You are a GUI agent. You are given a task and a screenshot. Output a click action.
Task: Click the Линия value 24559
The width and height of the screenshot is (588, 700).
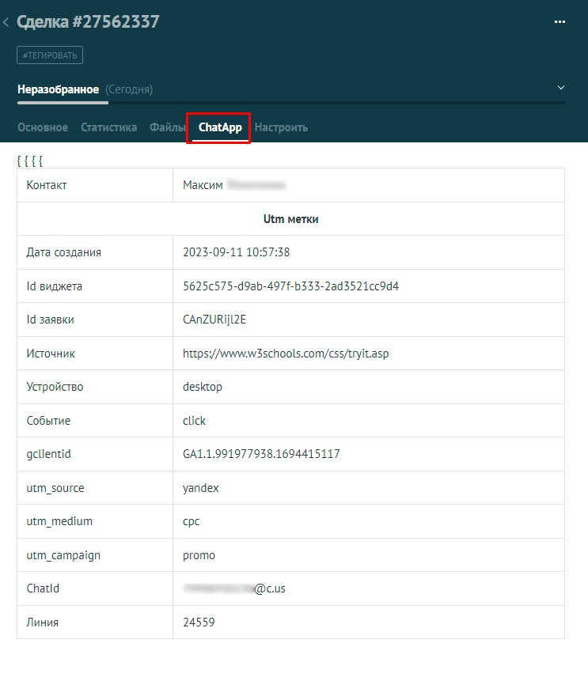199,622
